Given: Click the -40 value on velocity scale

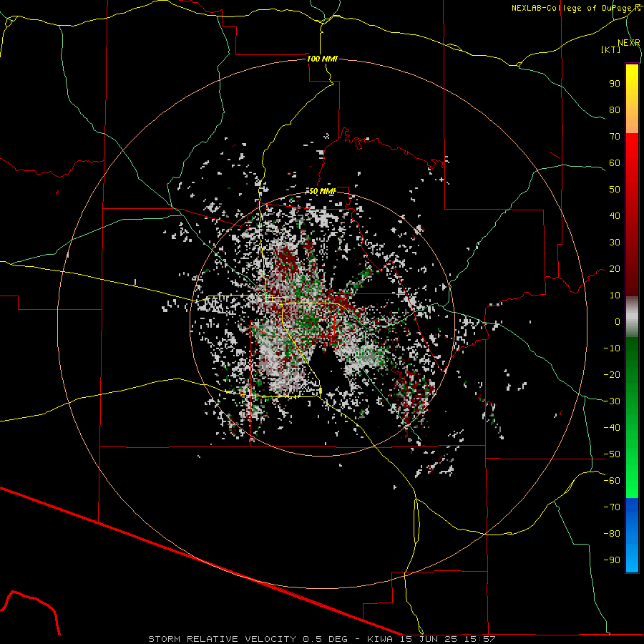Looking at the screenshot, I should coord(612,428).
